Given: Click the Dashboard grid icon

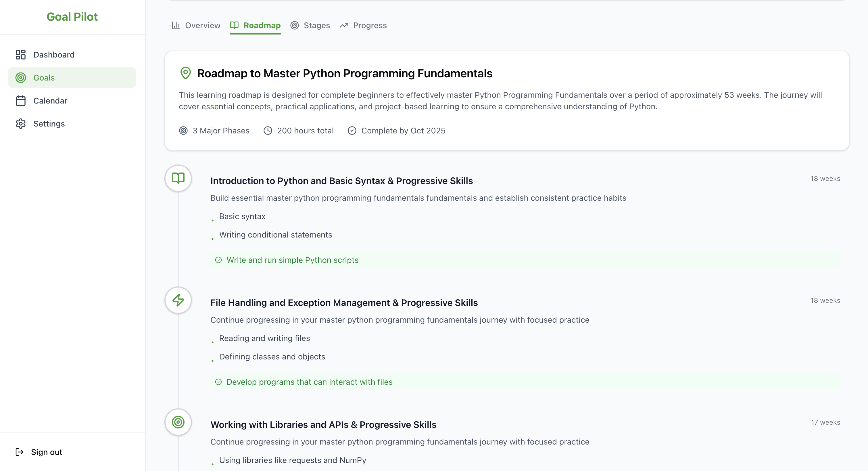Looking at the screenshot, I should click(x=21, y=55).
